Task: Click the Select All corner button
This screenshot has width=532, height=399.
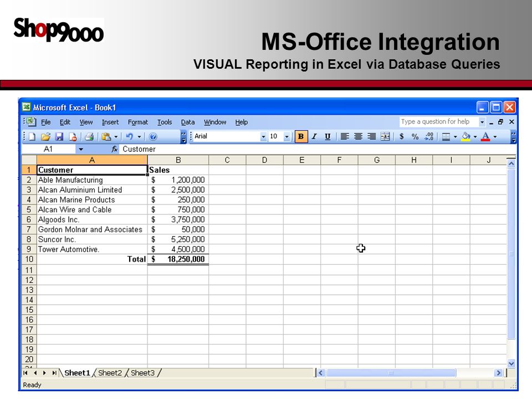Action: 29,160
